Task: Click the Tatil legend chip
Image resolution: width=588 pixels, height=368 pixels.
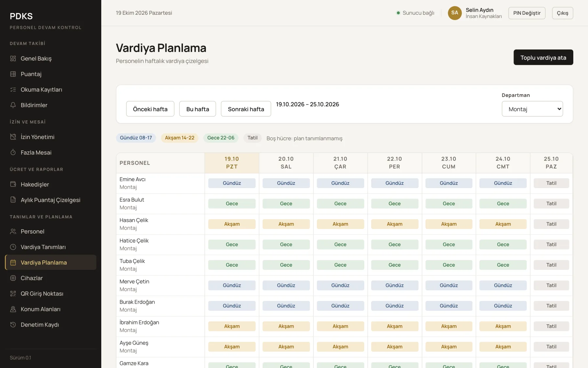Action: click(x=253, y=138)
